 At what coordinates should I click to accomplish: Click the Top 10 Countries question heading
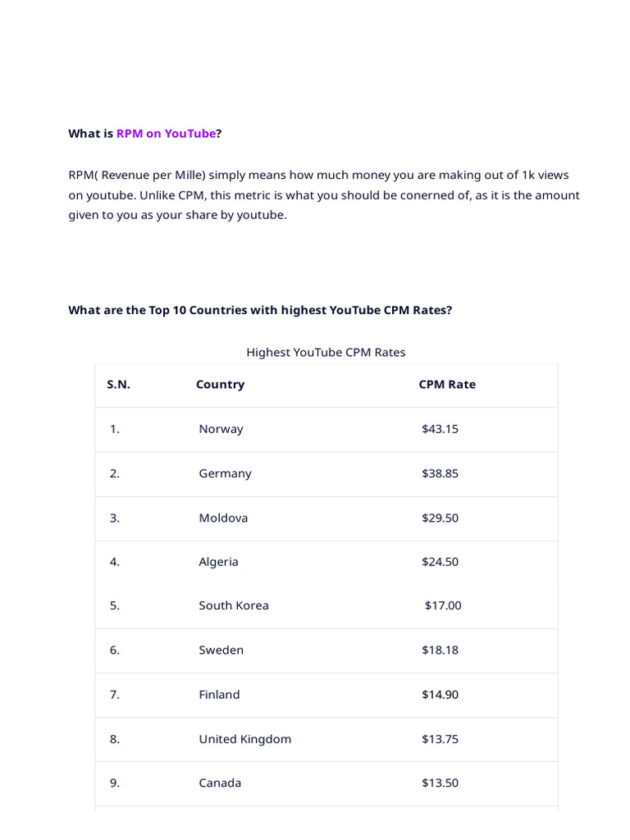pyautogui.click(x=260, y=310)
